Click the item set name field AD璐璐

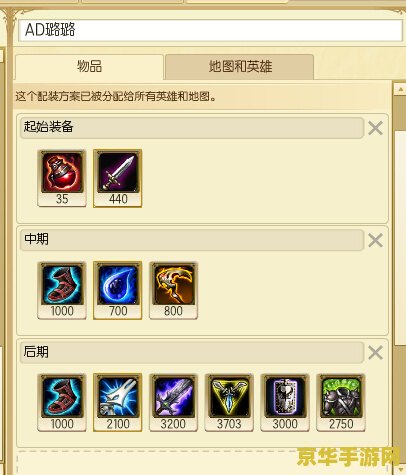click(x=211, y=30)
